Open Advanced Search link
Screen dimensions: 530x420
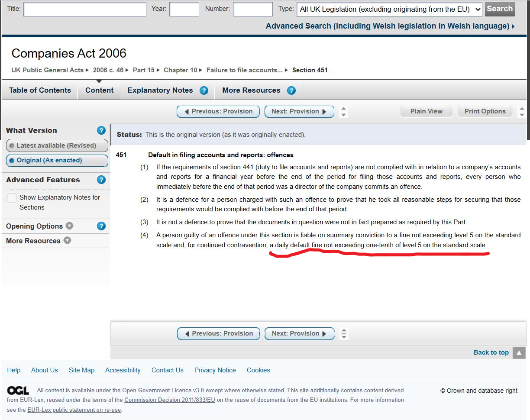tap(390, 26)
